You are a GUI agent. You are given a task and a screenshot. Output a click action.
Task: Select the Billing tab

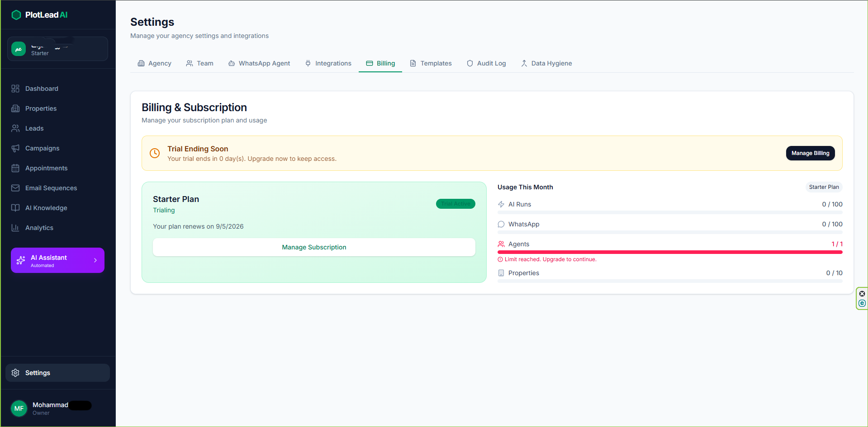380,63
